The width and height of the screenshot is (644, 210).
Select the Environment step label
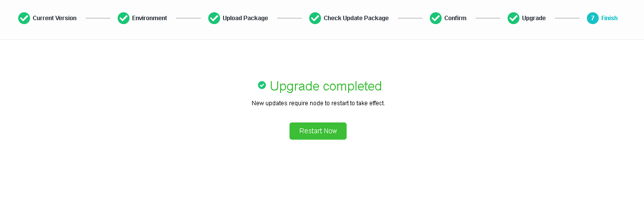150,18
